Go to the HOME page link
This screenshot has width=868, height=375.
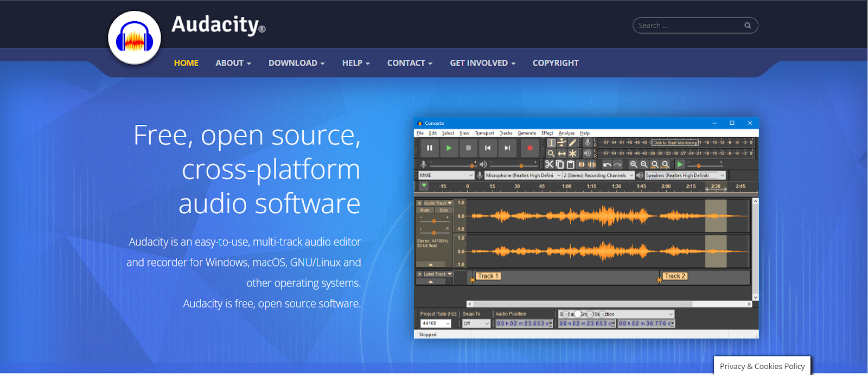coord(186,63)
